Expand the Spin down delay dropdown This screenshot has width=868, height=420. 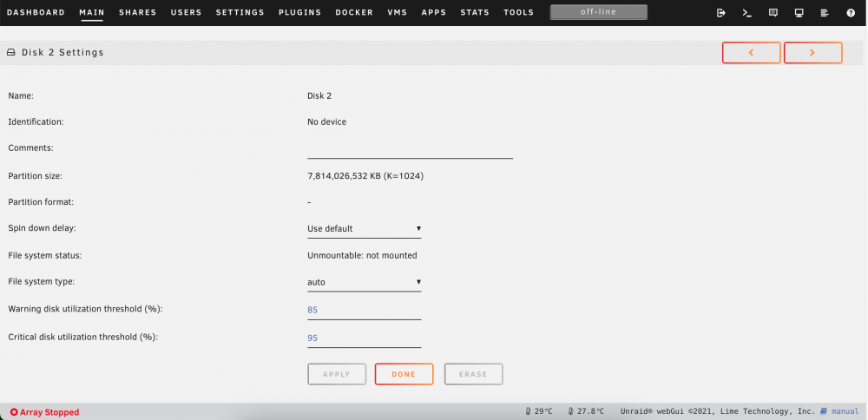pyautogui.click(x=365, y=228)
